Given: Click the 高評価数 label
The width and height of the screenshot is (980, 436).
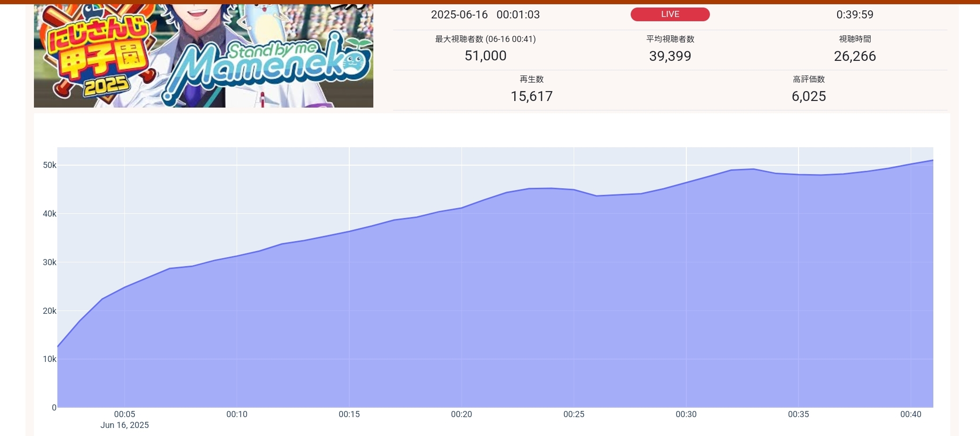Looking at the screenshot, I should click(x=809, y=79).
